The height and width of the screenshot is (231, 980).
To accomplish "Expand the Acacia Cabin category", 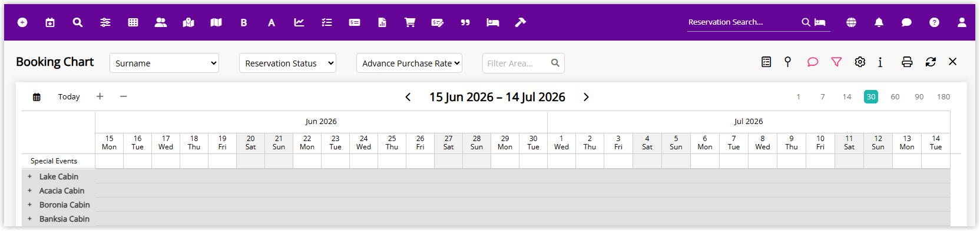I will [x=29, y=190].
